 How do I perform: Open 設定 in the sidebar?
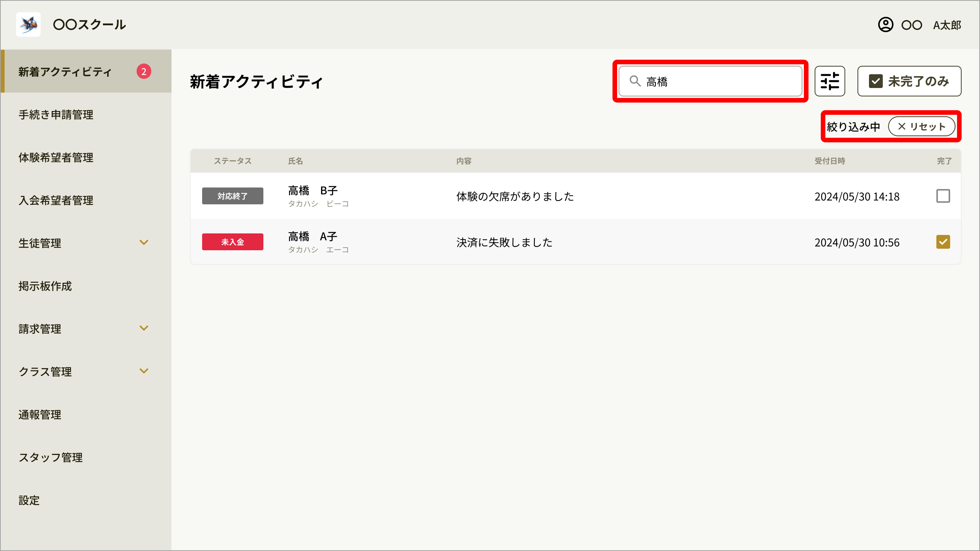(86, 500)
